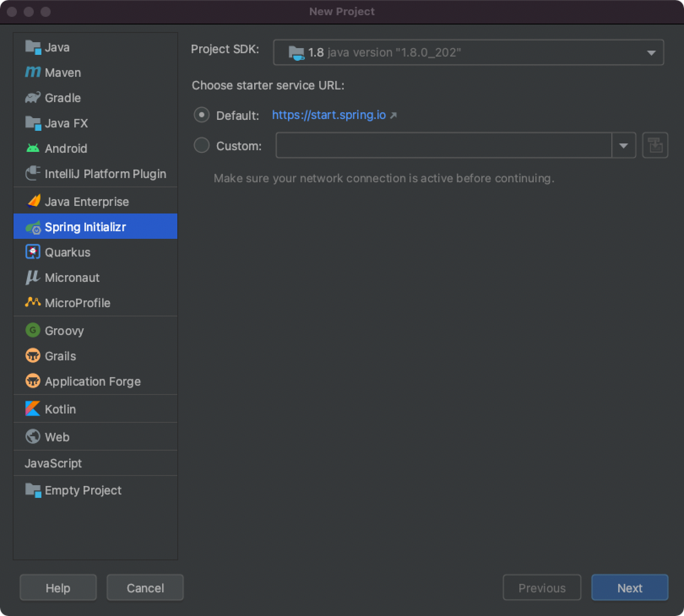The width and height of the screenshot is (684, 616).
Task: Click the Cancel button
Action: (145, 588)
